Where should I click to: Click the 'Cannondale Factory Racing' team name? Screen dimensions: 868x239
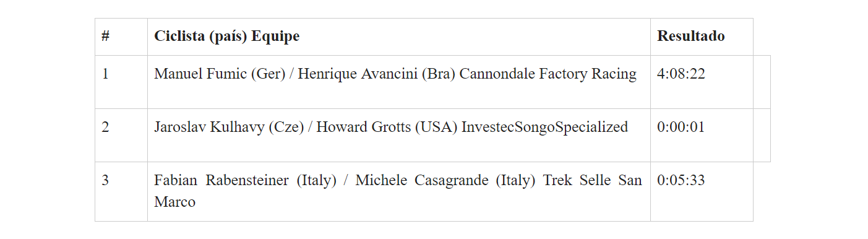[x=548, y=74]
